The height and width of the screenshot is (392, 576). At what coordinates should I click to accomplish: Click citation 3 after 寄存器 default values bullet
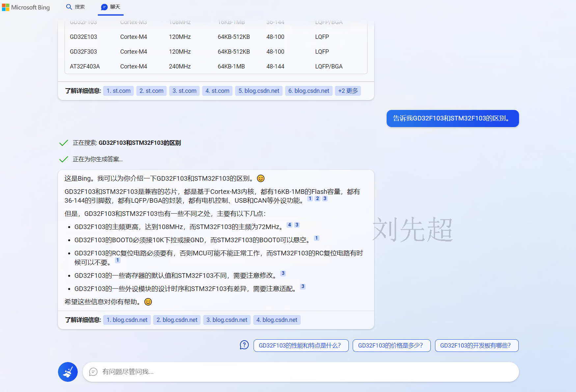[283, 273]
